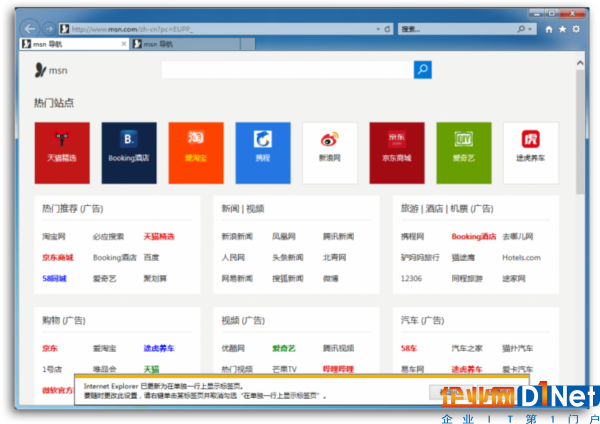Open 微博 link in news section
The height and width of the screenshot is (424, 600).
pos(331,279)
